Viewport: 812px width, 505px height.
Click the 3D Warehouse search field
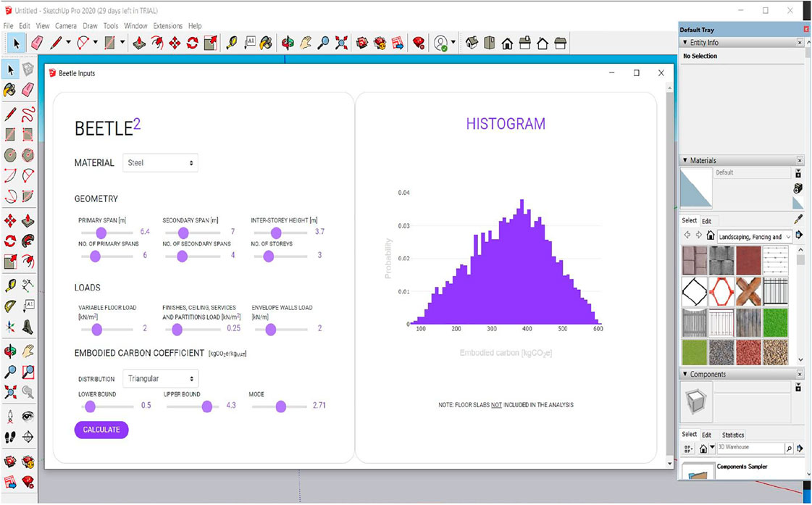750,448
